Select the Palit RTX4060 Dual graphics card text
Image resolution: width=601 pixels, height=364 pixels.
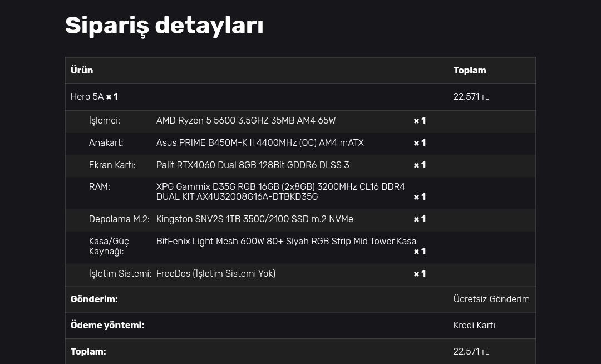(x=253, y=165)
